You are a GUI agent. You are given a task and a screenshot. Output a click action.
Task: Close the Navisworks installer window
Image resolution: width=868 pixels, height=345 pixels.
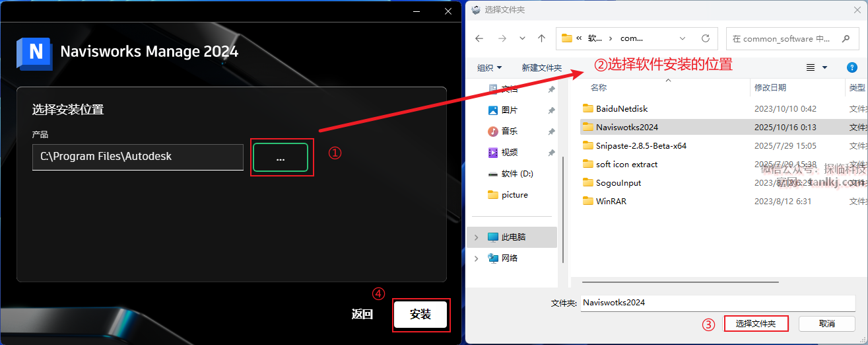click(x=448, y=11)
